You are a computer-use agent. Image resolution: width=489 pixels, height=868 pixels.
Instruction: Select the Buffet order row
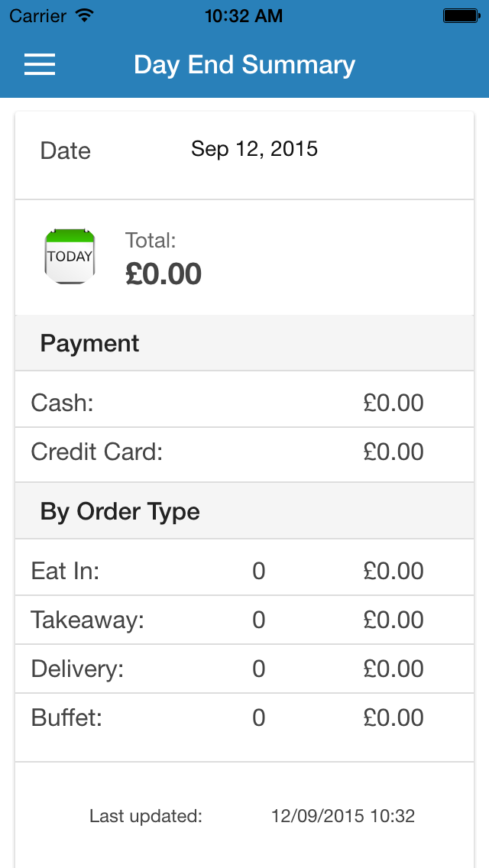pos(244,717)
